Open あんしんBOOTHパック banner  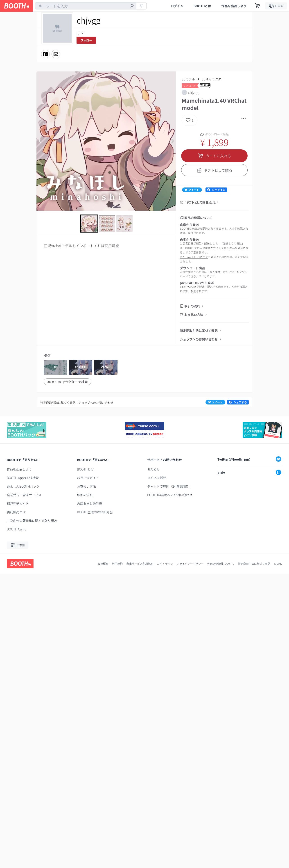tap(27, 430)
